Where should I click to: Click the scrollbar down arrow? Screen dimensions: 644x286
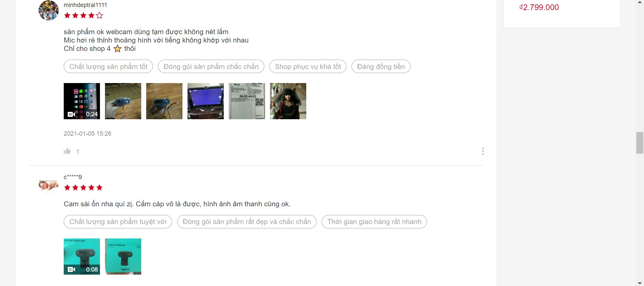[640, 283]
